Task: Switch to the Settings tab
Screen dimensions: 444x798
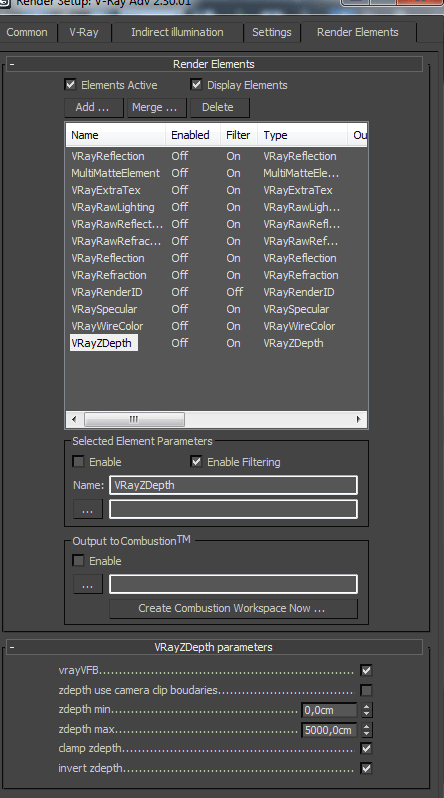Action: click(x=272, y=33)
